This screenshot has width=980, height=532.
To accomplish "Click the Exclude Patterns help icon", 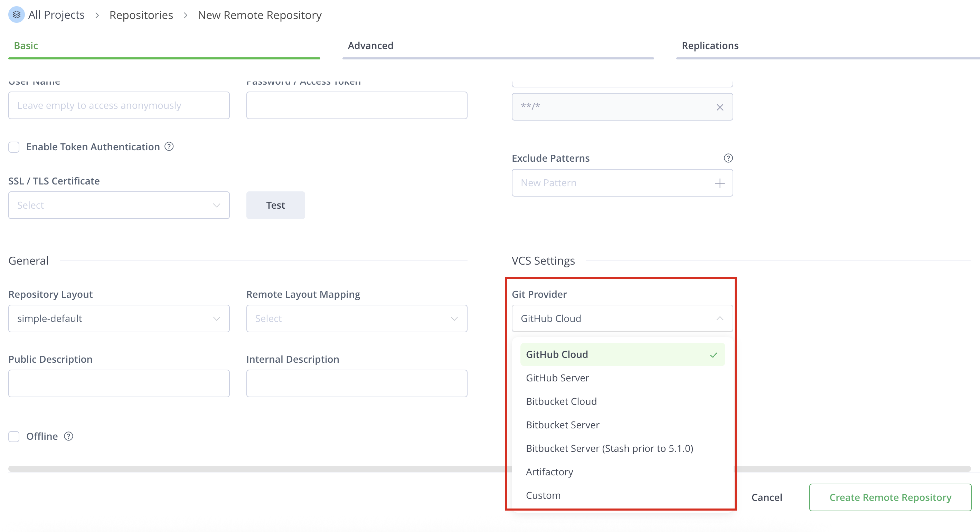I will click(728, 158).
